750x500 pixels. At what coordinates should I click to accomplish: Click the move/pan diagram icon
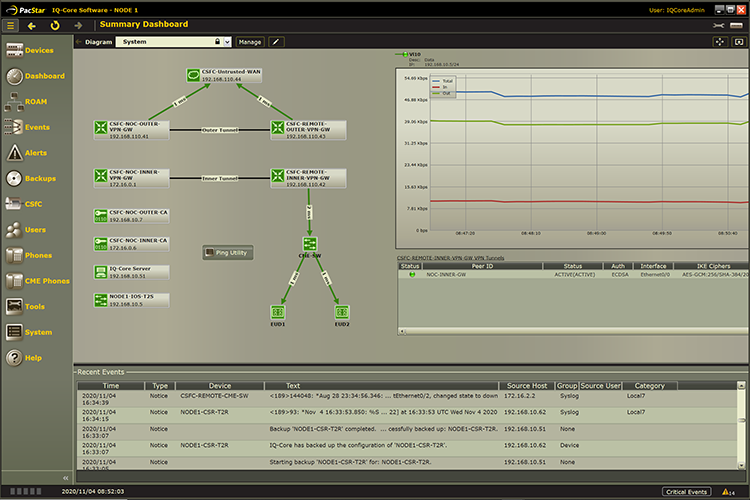pyautogui.click(x=719, y=42)
